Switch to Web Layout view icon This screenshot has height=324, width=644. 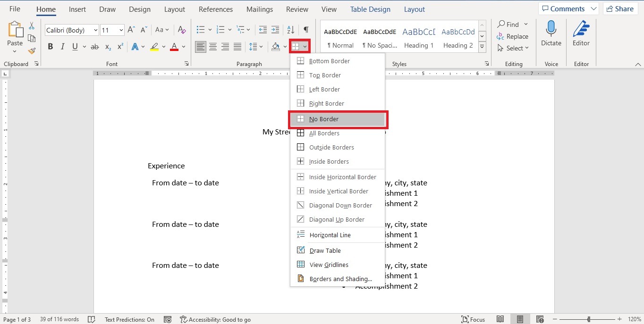(x=540, y=319)
